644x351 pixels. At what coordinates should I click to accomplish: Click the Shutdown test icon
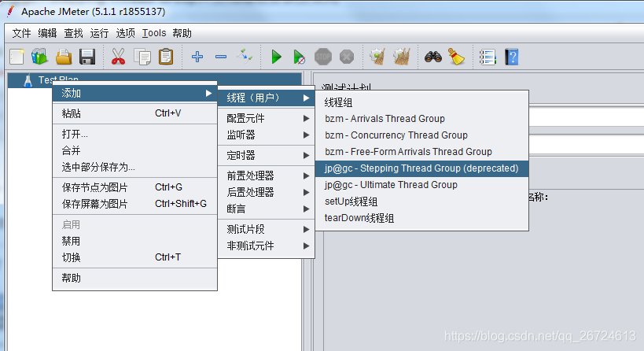pos(347,57)
